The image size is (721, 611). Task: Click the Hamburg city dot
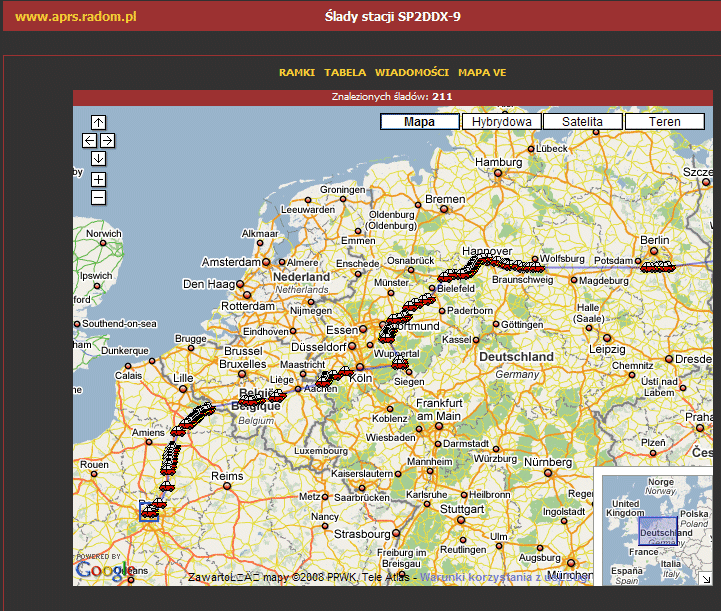coord(498,173)
